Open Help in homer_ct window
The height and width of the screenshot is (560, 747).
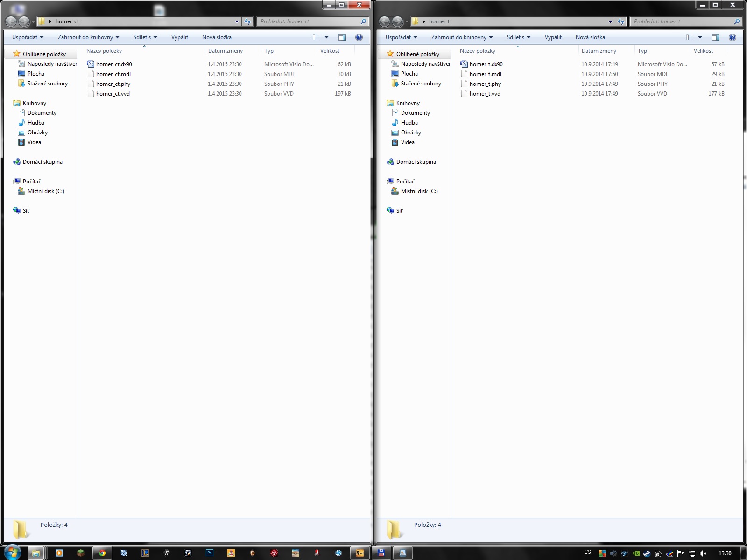pos(359,37)
